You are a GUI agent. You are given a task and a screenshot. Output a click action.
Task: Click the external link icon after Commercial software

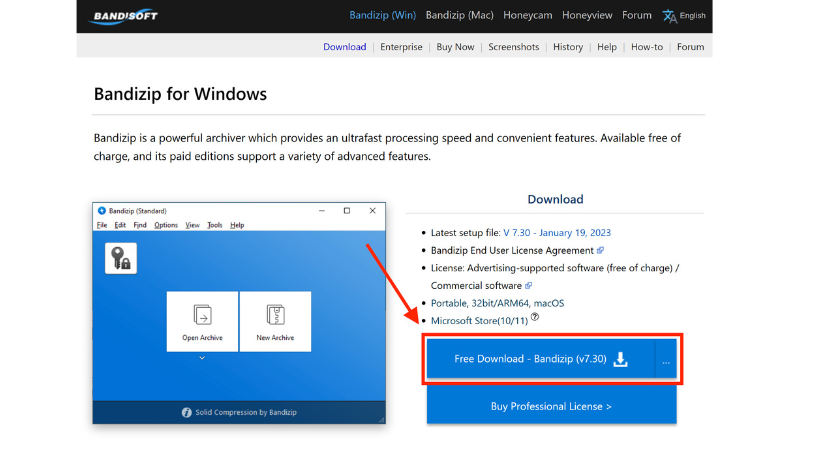click(528, 285)
